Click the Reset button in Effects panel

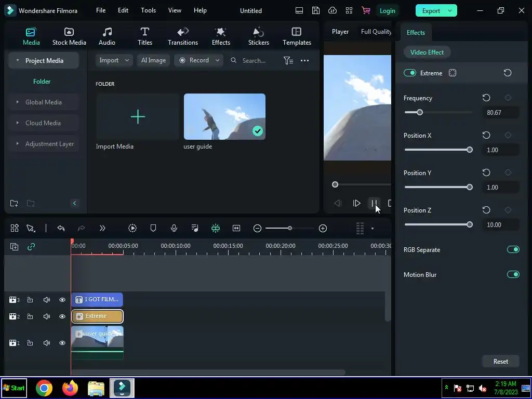click(x=500, y=362)
